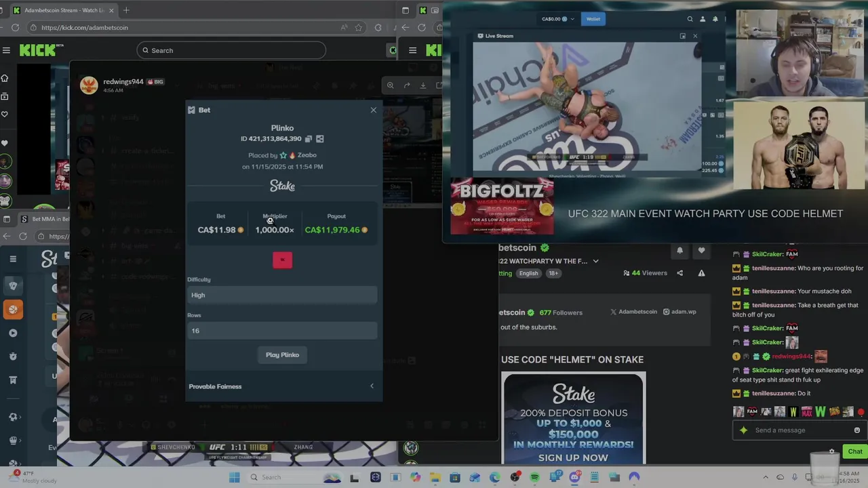Click the zoom icon on the image viewer
868x488 pixels.
point(390,85)
